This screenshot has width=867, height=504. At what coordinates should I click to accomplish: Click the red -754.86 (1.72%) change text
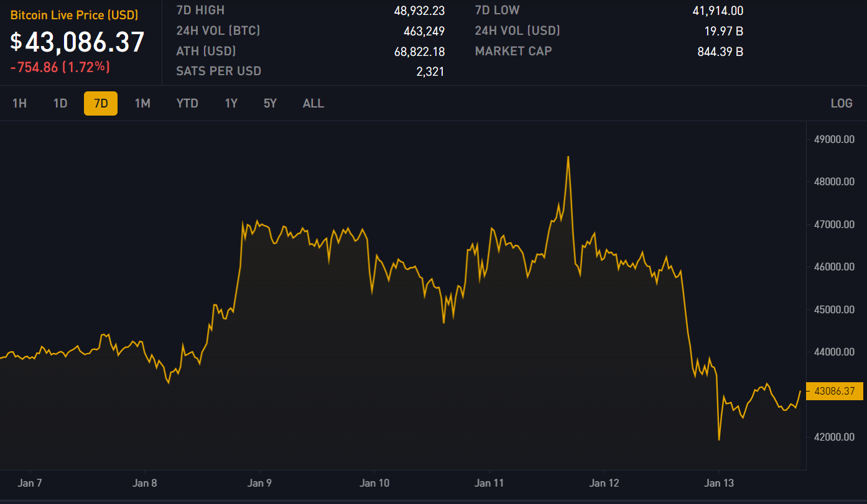60,67
